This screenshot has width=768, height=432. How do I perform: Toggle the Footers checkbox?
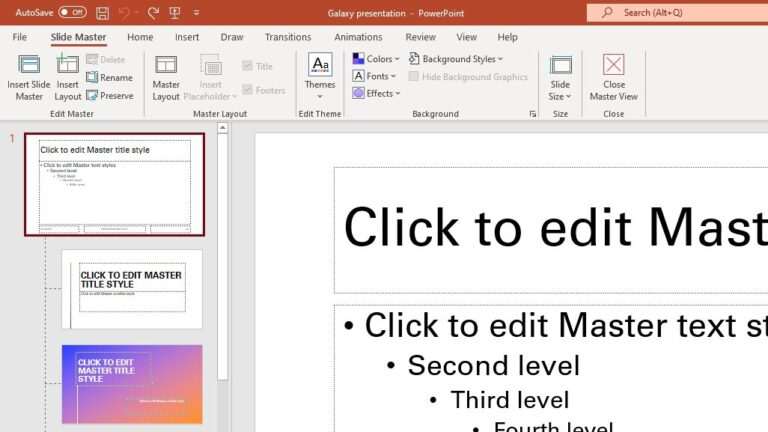point(247,90)
